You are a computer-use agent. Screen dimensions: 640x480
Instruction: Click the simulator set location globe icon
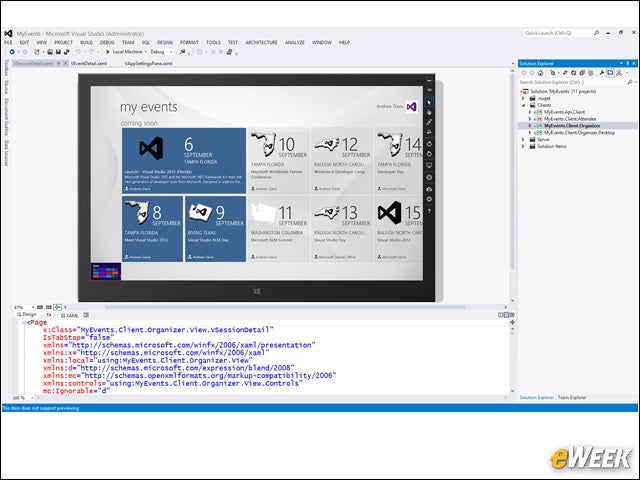pos(429,178)
